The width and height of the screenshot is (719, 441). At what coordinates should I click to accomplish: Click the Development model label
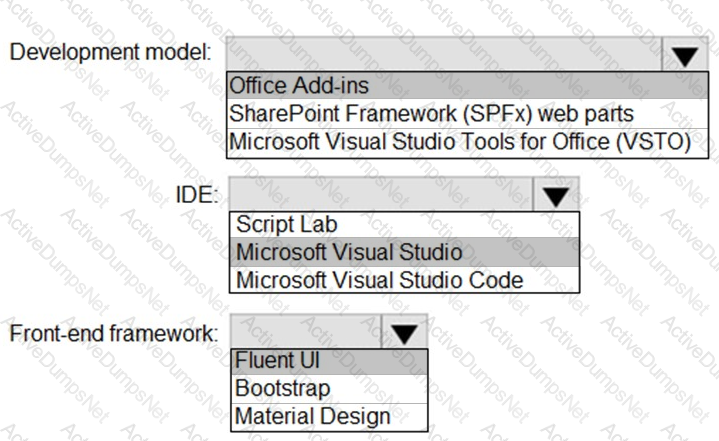109,52
